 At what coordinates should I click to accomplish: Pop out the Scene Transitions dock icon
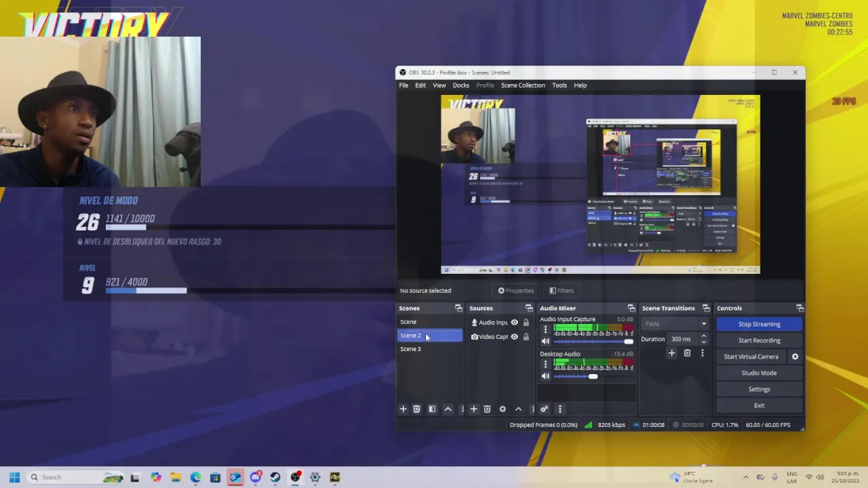(x=706, y=308)
